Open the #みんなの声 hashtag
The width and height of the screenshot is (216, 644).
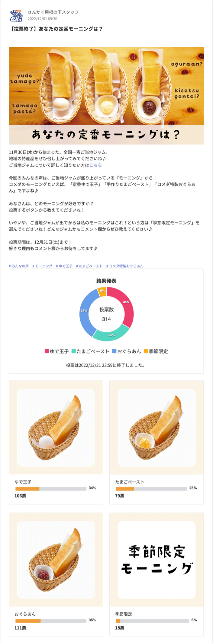tap(19, 266)
